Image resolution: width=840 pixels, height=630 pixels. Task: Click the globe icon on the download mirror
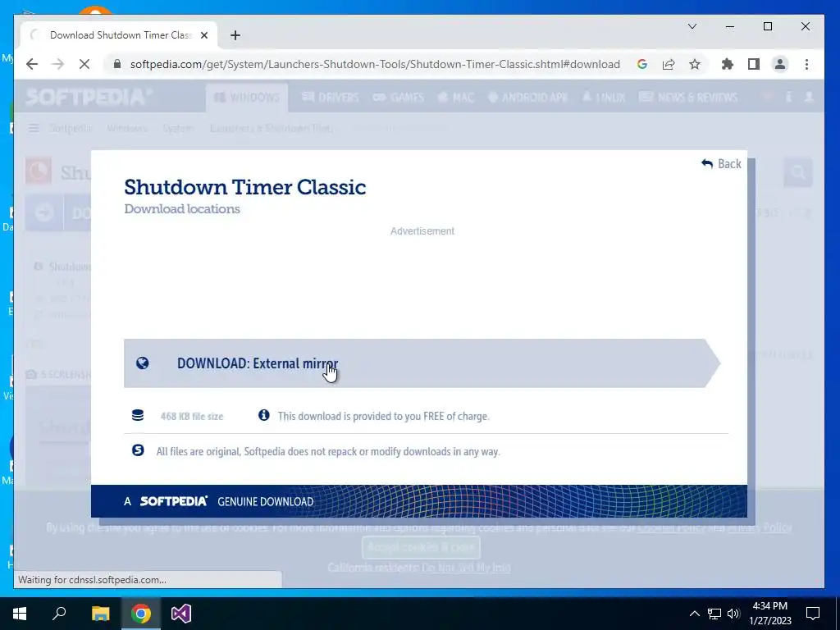(143, 363)
